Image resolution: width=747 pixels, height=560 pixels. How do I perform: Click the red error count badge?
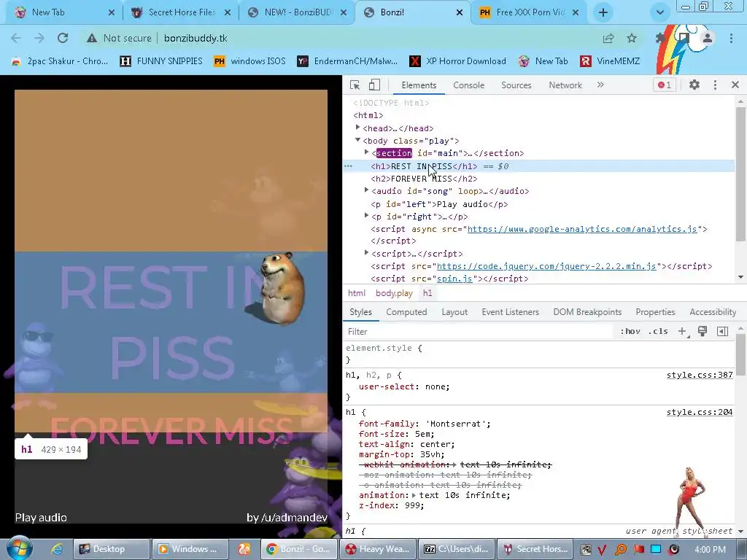point(664,85)
